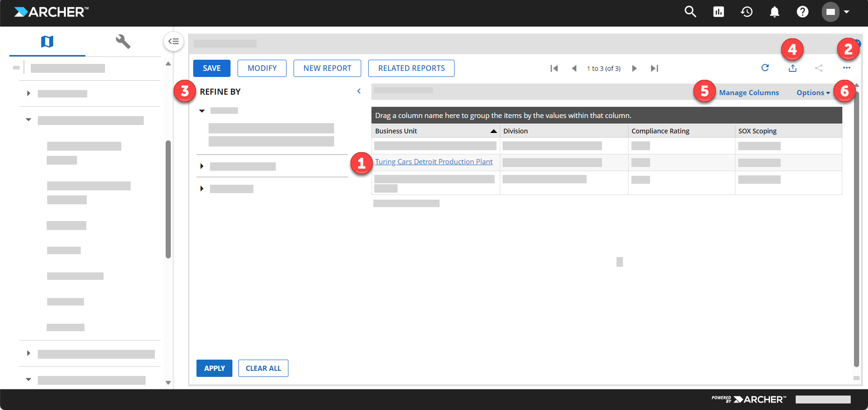Click the navigation scrollbar up arrow
868x410 pixels.
[x=168, y=63]
